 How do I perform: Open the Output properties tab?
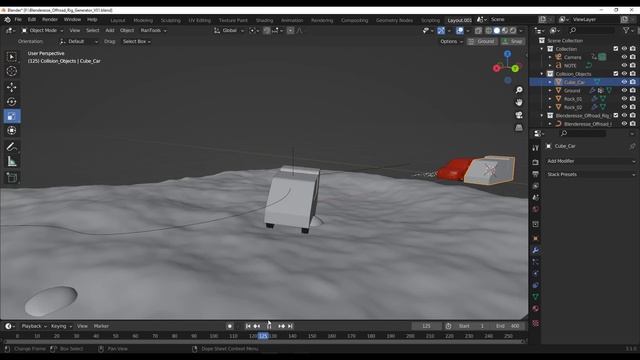(536, 174)
